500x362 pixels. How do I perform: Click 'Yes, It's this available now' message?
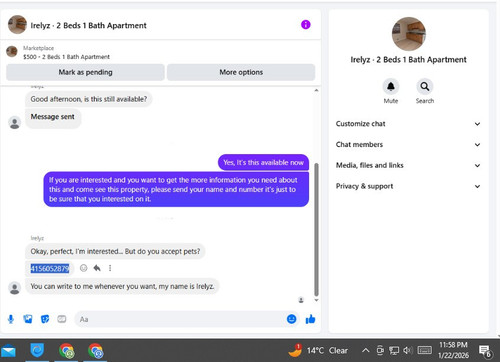click(x=263, y=163)
